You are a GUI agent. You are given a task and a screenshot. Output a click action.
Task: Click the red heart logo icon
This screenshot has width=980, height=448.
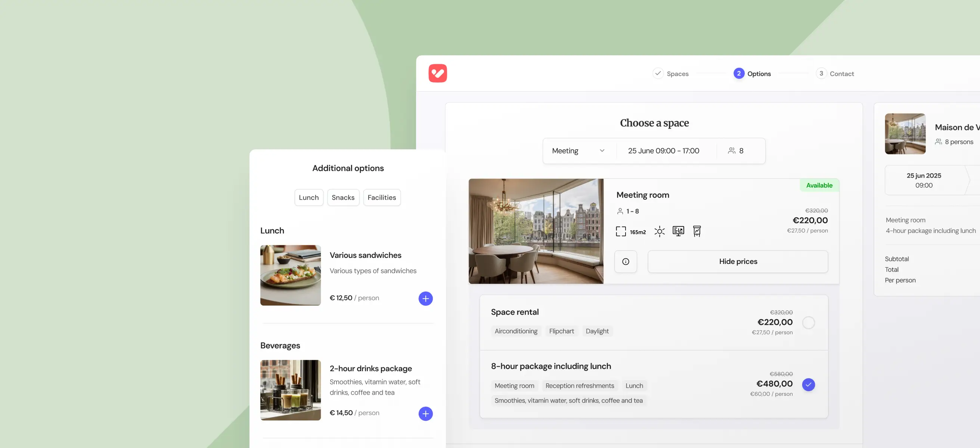437,74
